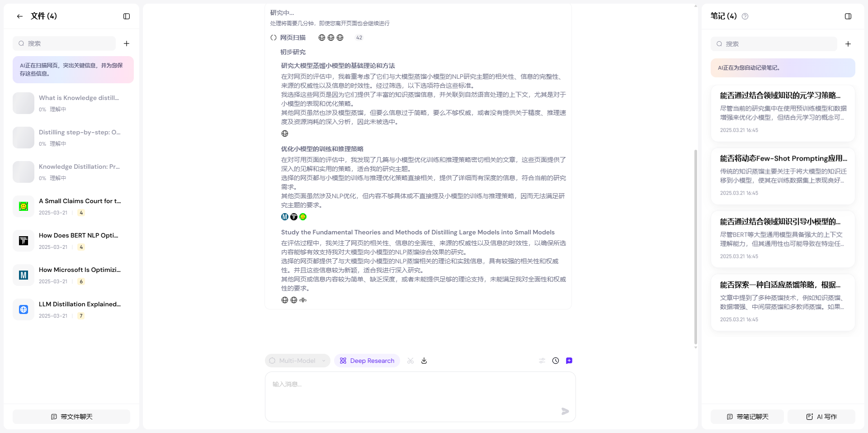Click the search field in the 文件 panel
The width and height of the screenshot is (868, 433).
64,43
